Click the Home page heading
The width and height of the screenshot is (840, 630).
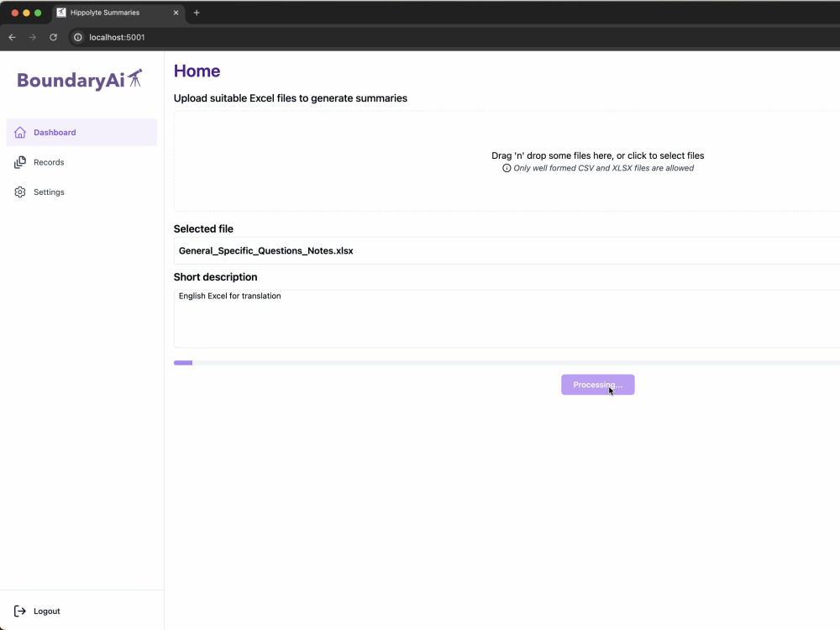[x=197, y=71]
